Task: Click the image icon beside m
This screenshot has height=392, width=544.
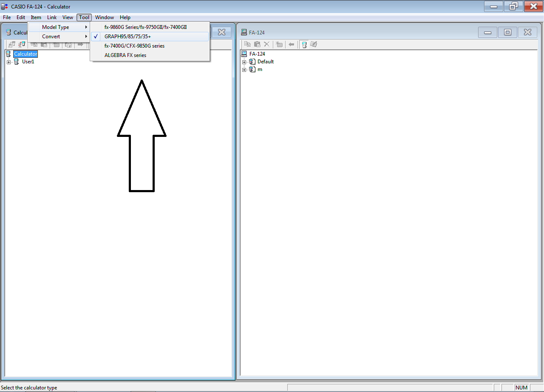Action: [x=252, y=69]
